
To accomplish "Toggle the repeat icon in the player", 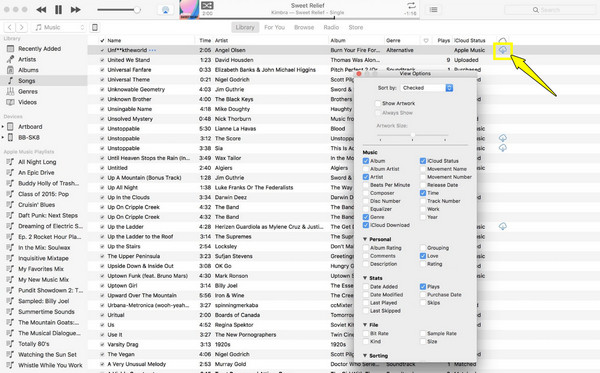I will [411, 5].
